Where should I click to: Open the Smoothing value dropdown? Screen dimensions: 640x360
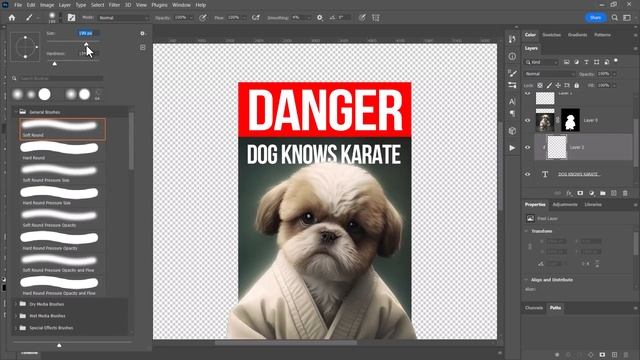[x=309, y=18]
